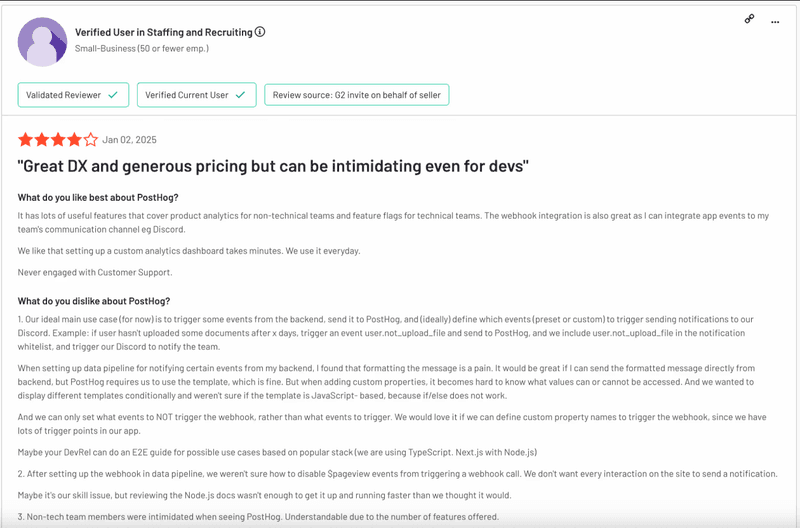Click the checkmark in Validated Reviewer badge
Screen dimensions: 800x528
pyautogui.click(x=113, y=95)
